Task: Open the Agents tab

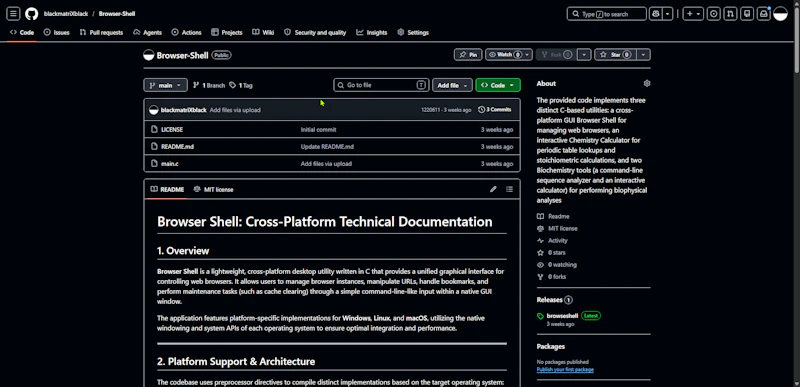Action: coord(147,33)
